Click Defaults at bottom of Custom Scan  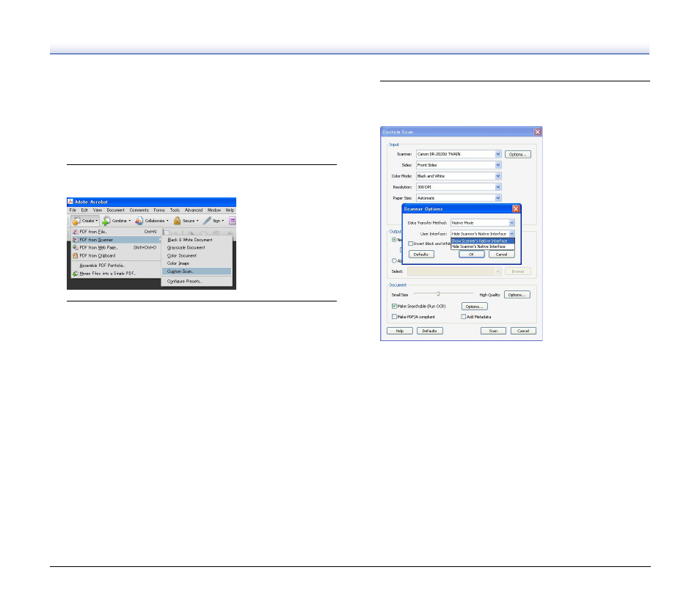click(x=430, y=332)
